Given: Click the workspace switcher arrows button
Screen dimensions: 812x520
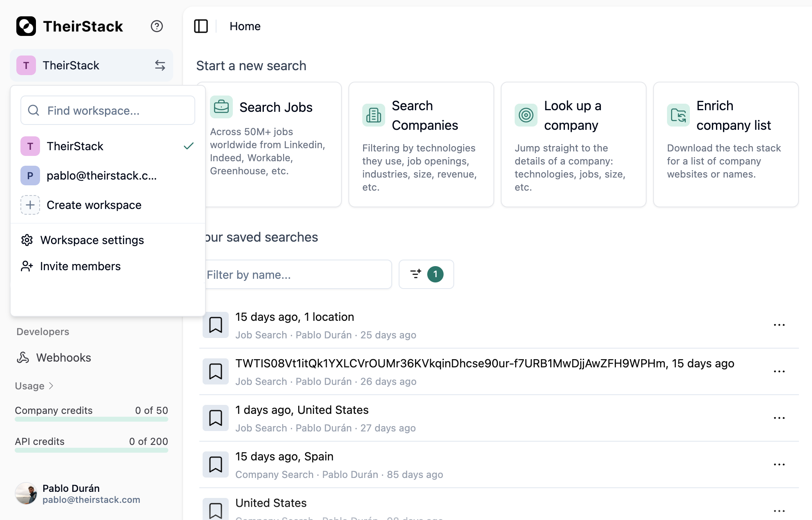Looking at the screenshot, I should pos(160,65).
